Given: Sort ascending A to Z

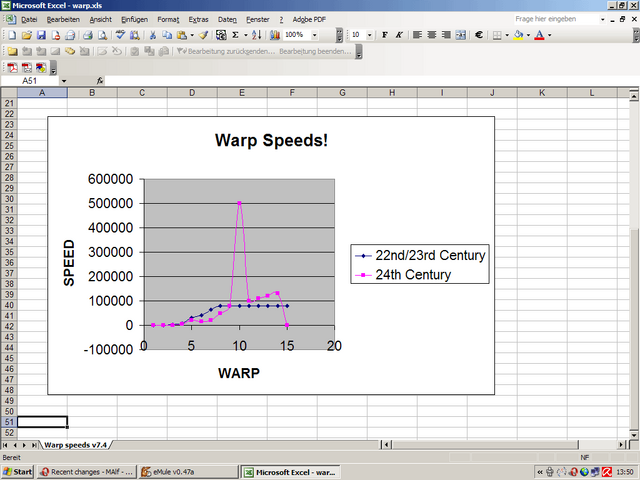Looking at the screenshot, I should pyautogui.click(x=256, y=35).
